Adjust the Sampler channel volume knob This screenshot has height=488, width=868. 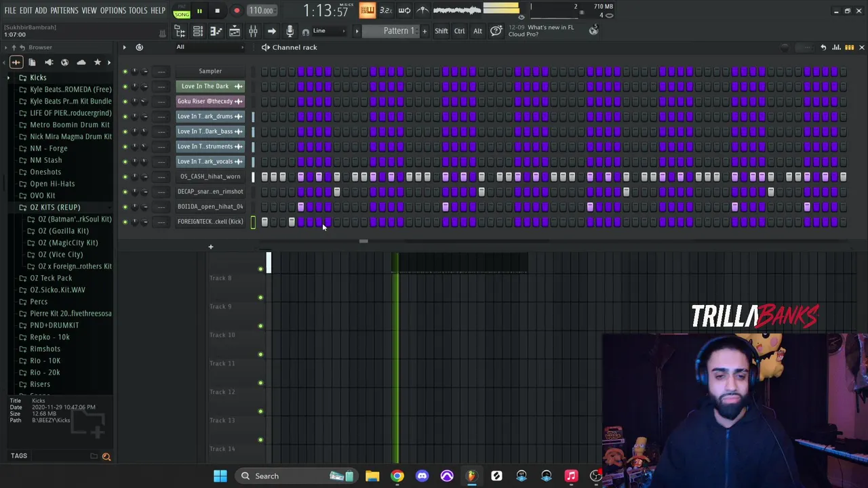coord(144,71)
